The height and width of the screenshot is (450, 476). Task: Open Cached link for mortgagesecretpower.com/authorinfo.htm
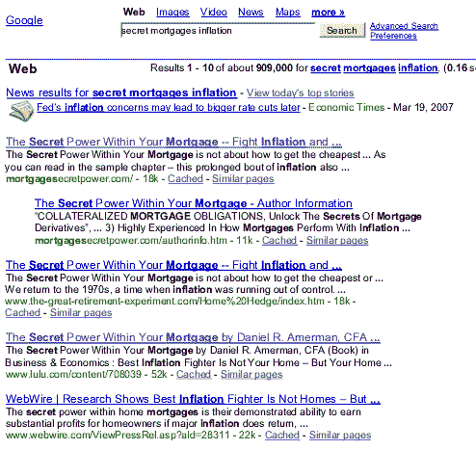(279, 240)
